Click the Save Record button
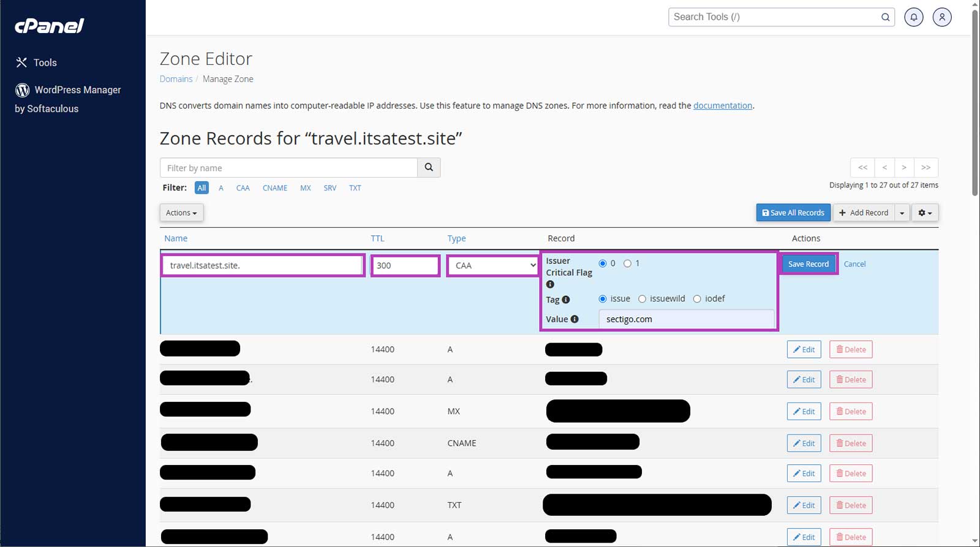 pos(808,264)
